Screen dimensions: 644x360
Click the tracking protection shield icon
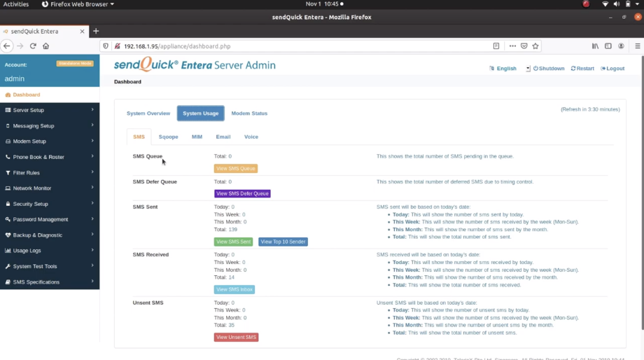(x=106, y=46)
